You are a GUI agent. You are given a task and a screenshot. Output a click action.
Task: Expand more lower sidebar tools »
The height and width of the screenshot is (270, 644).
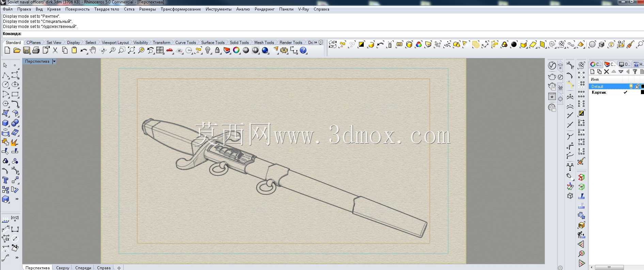tap(17, 258)
